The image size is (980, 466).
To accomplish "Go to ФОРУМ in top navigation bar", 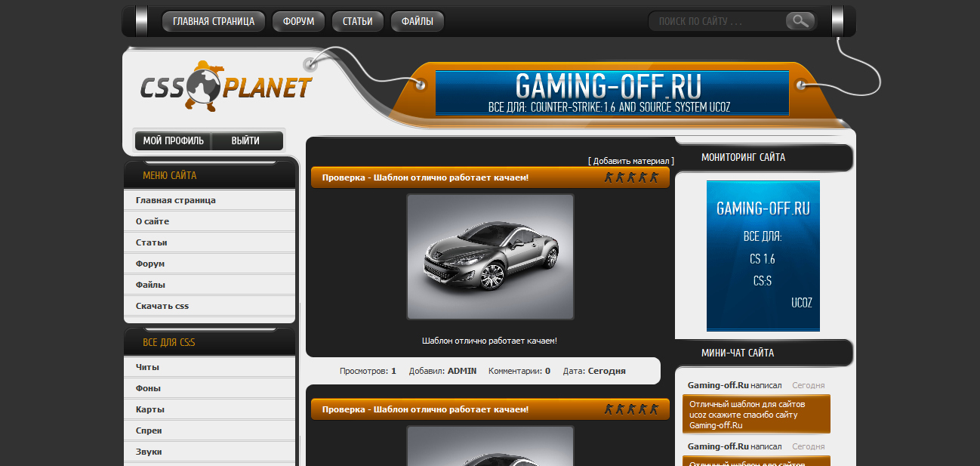I will tap(298, 21).
